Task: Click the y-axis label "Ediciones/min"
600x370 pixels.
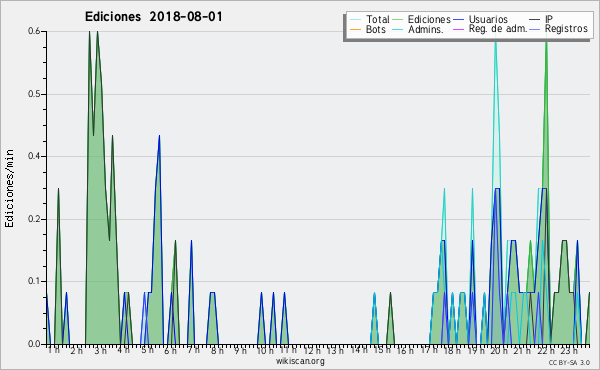Action: (x=9, y=189)
